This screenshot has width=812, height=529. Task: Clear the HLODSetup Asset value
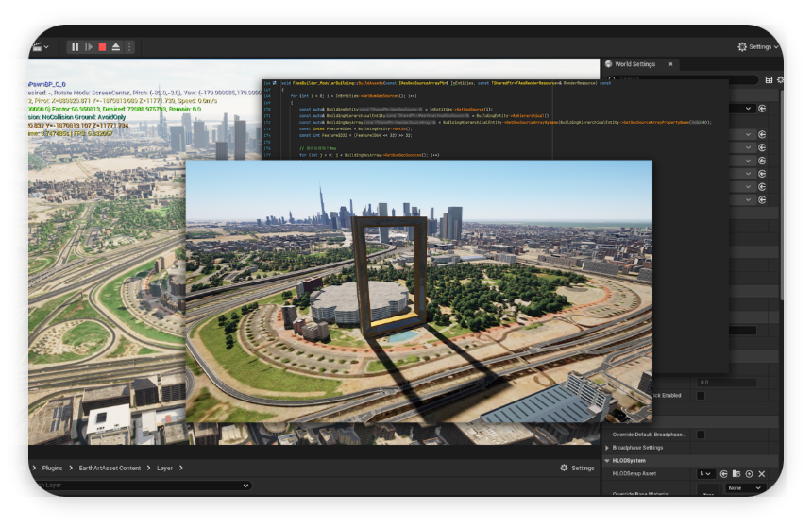tap(762, 474)
